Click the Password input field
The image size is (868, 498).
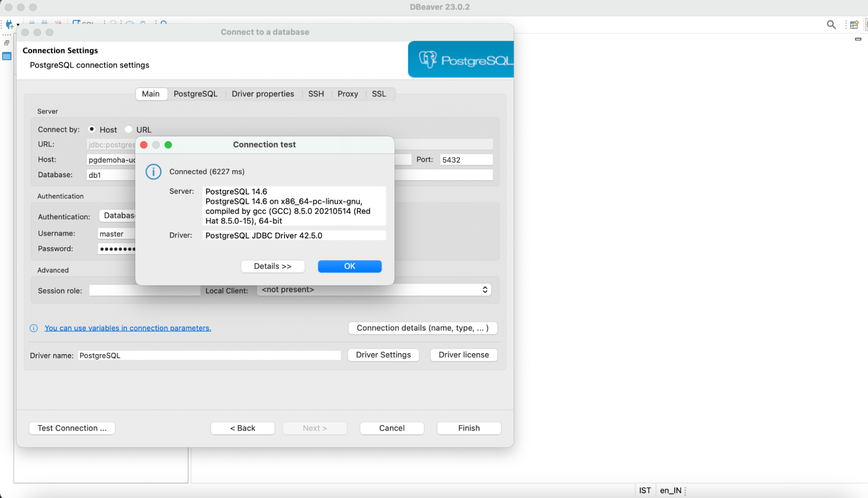click(x=116, y=249)
